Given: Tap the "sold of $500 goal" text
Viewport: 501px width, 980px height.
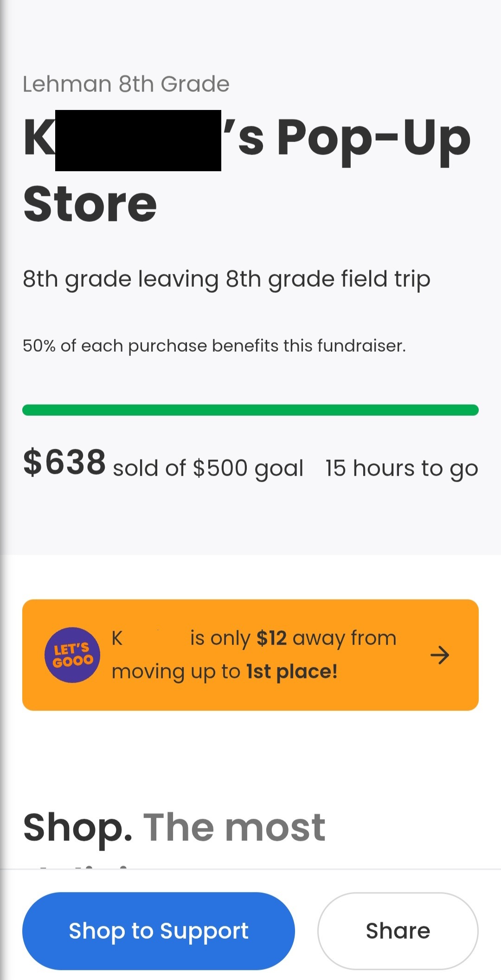Looking at the screenshot, I should pos(208,468).
